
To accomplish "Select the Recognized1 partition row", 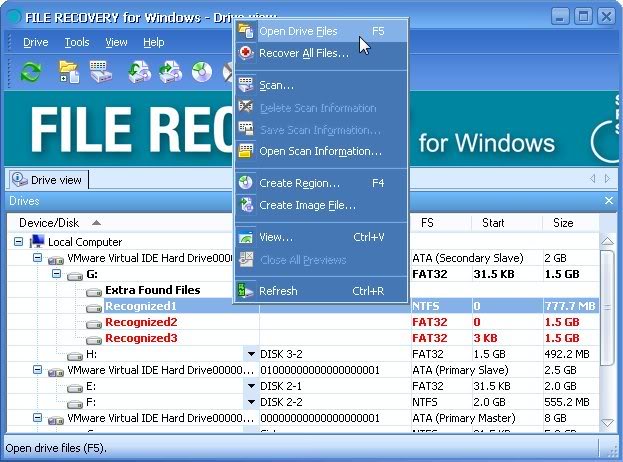I will (x=303, y=306).
